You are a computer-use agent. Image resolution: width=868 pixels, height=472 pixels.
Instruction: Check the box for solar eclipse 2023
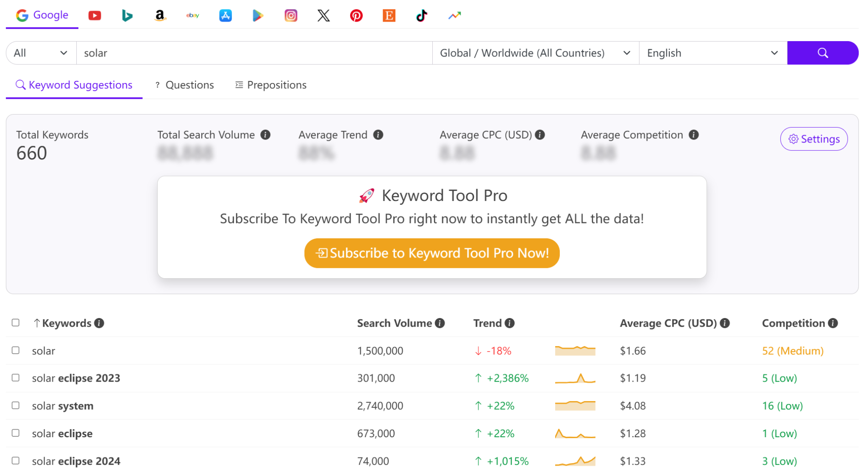point(16,377)
